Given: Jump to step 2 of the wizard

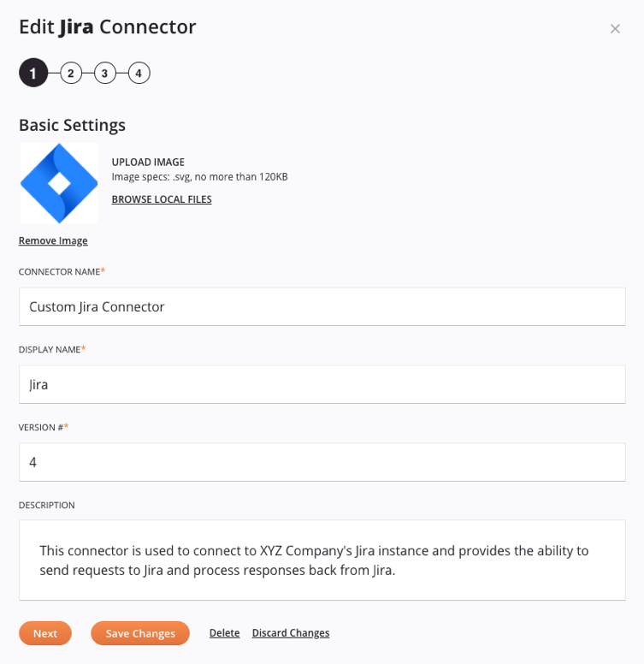Looking at the screenshot, I should pos(71,73).
